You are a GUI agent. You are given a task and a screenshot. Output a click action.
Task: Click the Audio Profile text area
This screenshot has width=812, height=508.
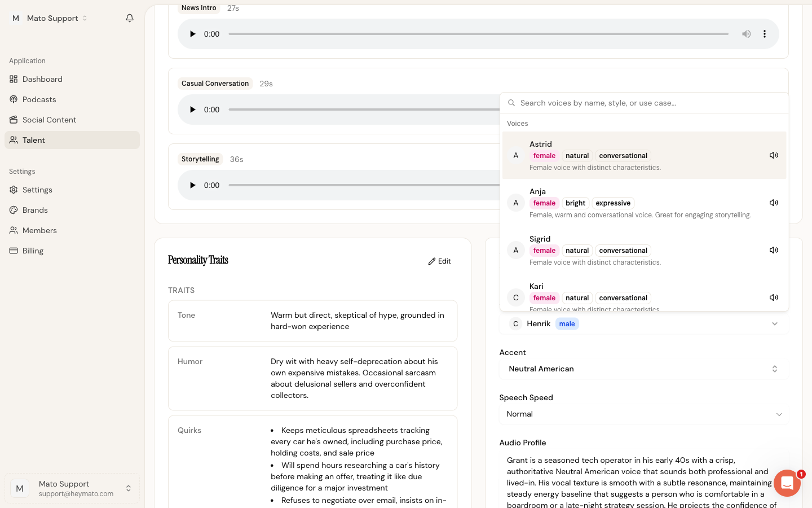coord(644,480)
